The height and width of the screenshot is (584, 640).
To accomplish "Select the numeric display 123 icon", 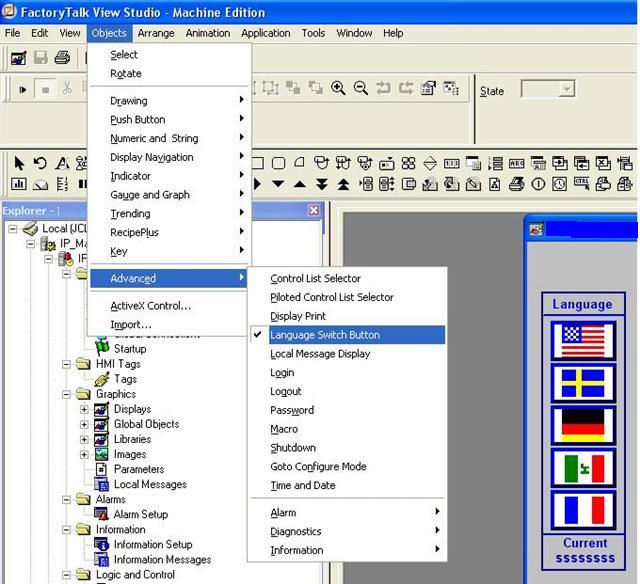I will click(451, 164).
